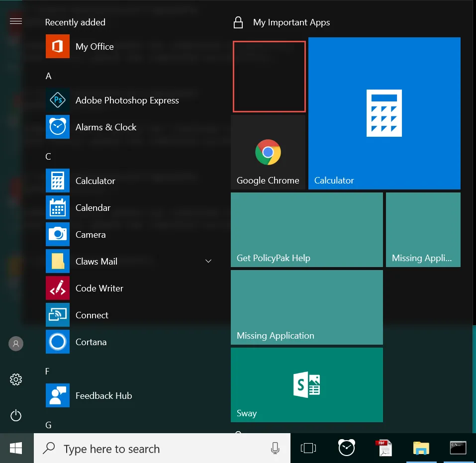The width and height of the screenshot is (476, 463).
Task: Expand the hamburger menu at top left
Action: (16, 21)
